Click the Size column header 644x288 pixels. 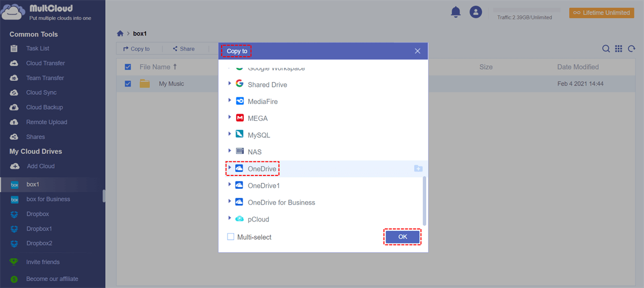click(x=486, y=67)
